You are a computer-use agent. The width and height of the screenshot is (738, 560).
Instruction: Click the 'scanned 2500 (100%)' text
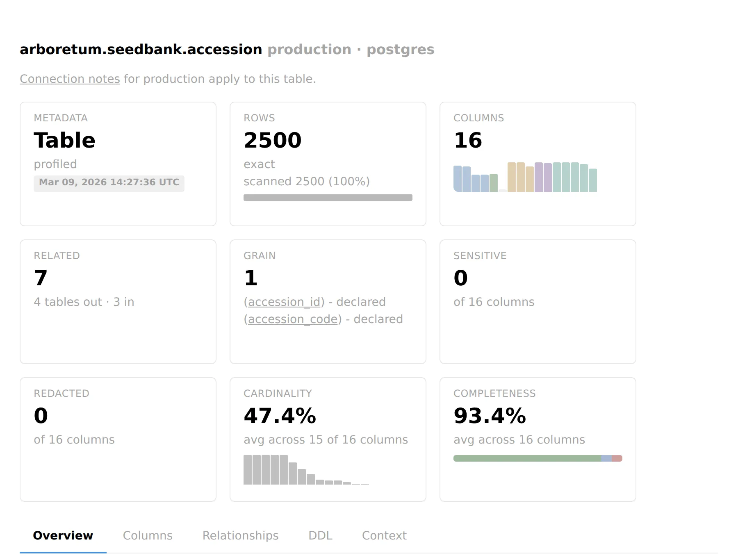pos(307,181)
